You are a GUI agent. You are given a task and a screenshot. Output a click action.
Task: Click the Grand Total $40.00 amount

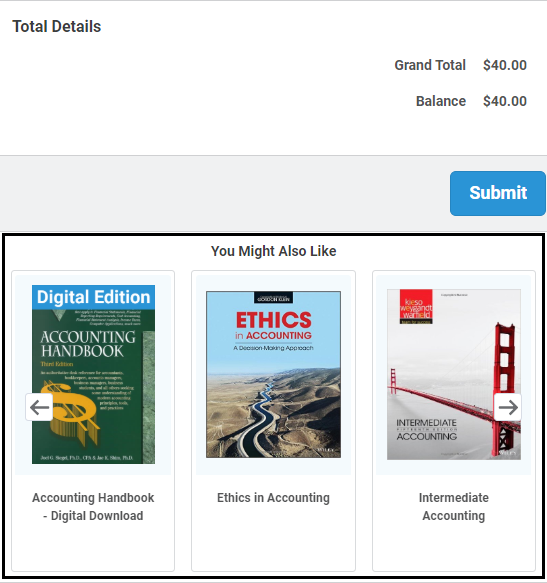(505, 65)
